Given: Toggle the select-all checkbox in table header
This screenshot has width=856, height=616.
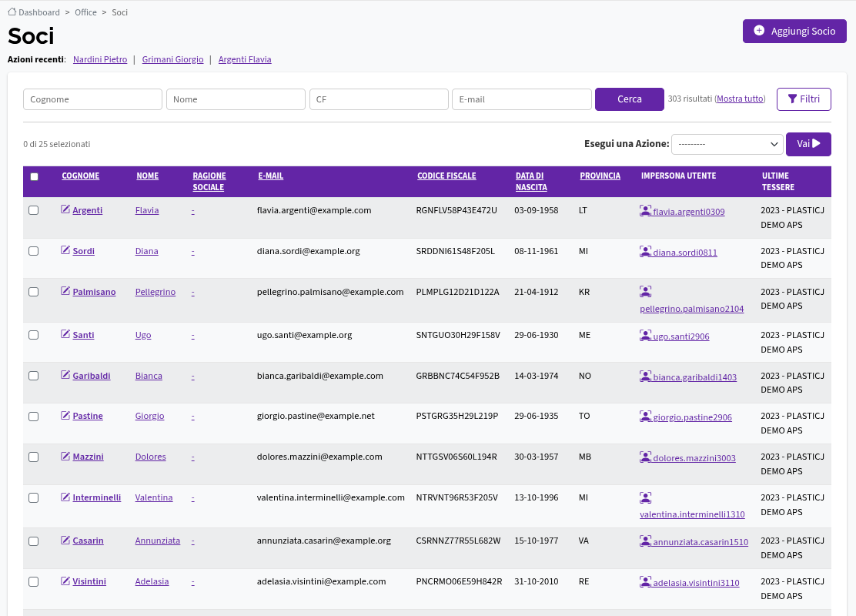Looking at the screenshot, I should click(35, 176).
